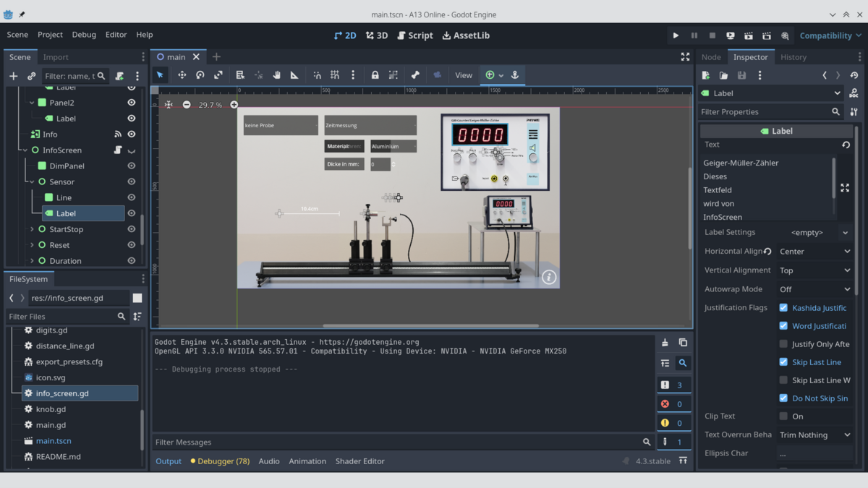Image resolution: width=868 pixels, height=488 pixels.
Task: Click the Filter Properties search field
Action: (763, 112)
